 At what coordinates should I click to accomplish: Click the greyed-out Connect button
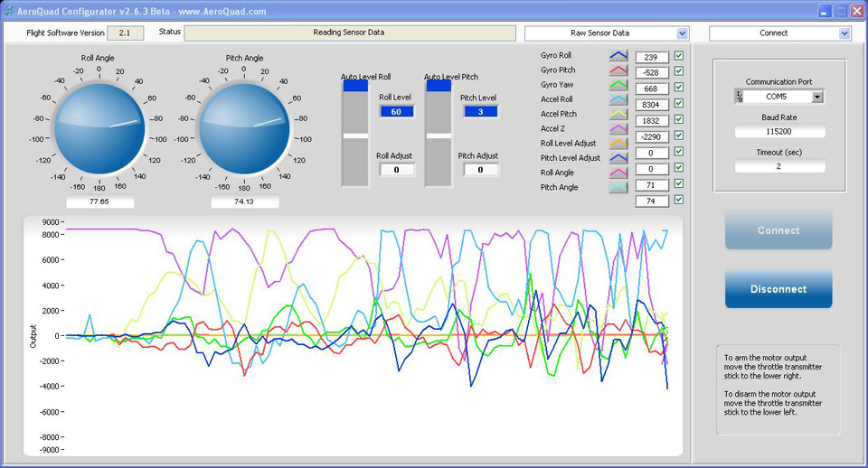click(x=778, y=230)
